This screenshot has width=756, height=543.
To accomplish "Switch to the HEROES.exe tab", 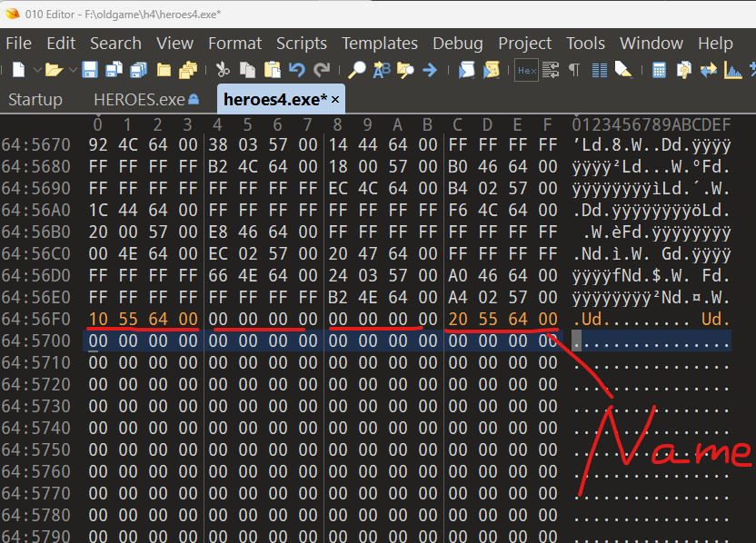I will [146, 100].
